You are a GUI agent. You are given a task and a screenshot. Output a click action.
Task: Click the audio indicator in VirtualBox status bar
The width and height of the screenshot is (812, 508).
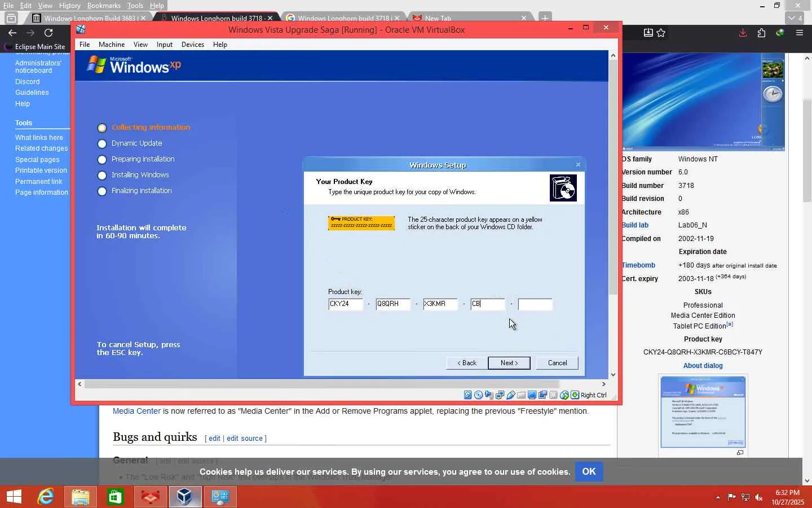489,395
